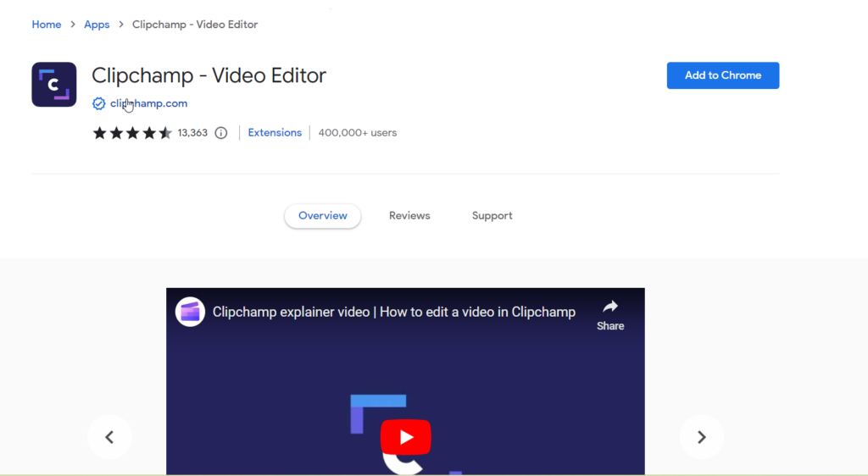Image resolution: width=868 pixels, height=476 pixels.
Task: Click the Add to Chrome button
Action: coord(723,75)
